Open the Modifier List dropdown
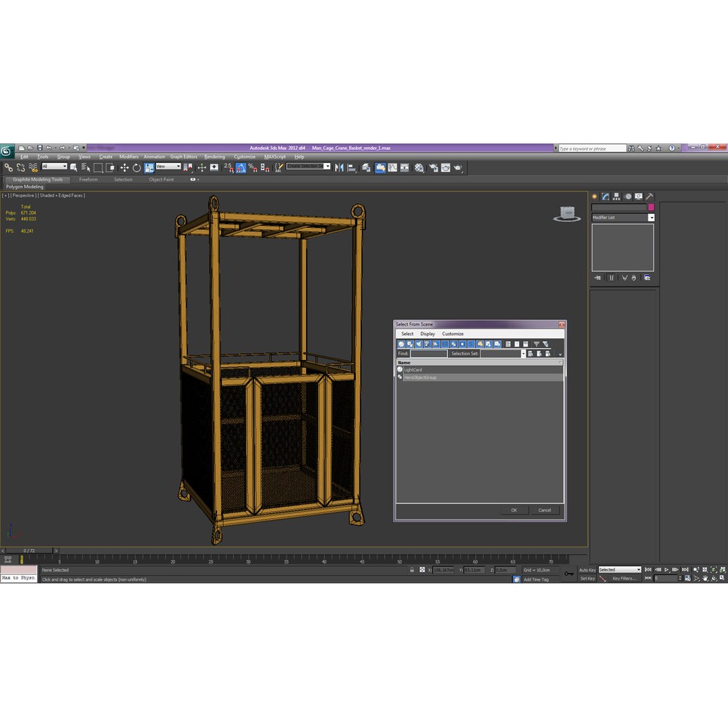Image resolution: width=728 pixels, height=728 pixels. 651,217
